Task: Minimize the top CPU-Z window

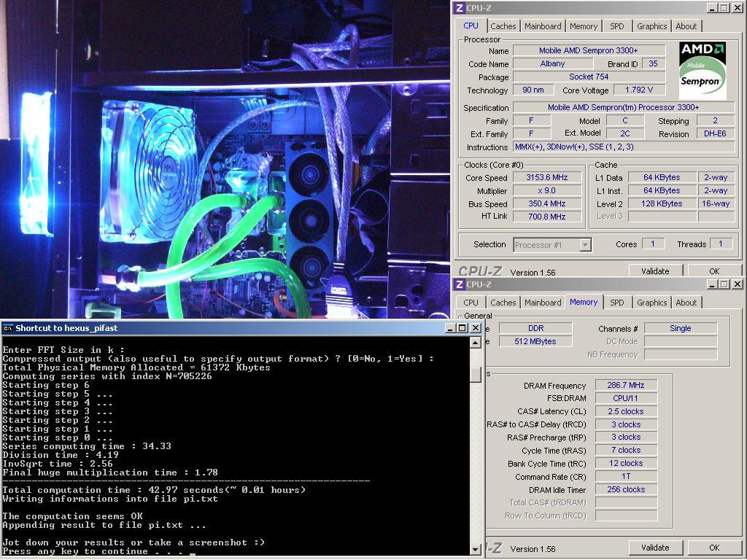Action: click(x=712, y=8)
